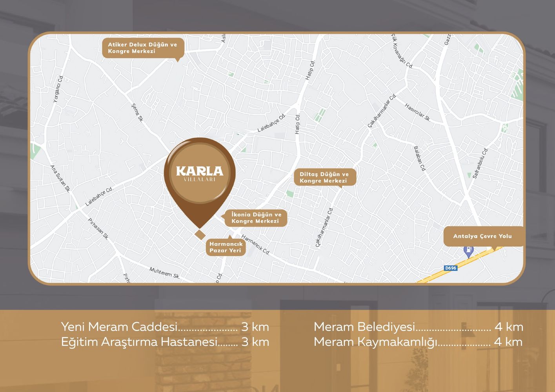Click the İkonia Düğün ve Kongre Merkezi label
Image resolution: width=555 pixels, height=392 pixels.
pyautogui.click(x=256, y=218)
